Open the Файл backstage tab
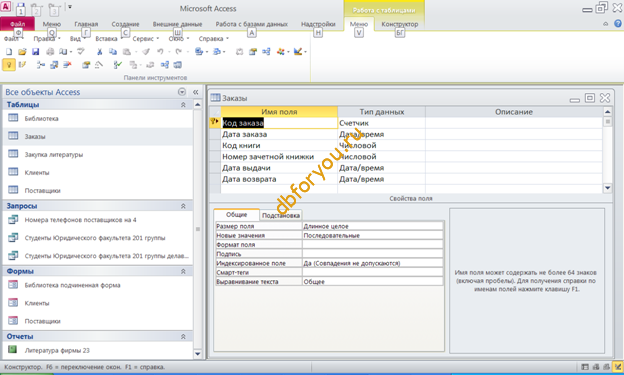The height and width of the screenshot is (375, 624). [18, 24]
